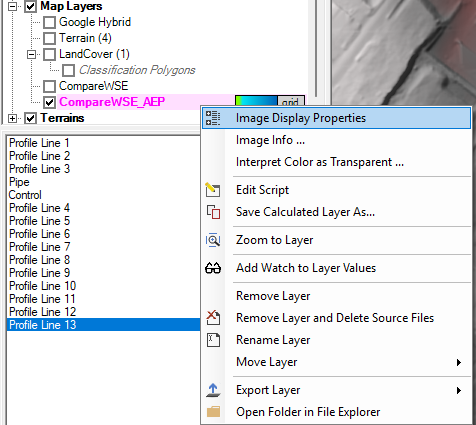Click the Export Layer upload icon

pyautogui.click(x=213, y=390)
